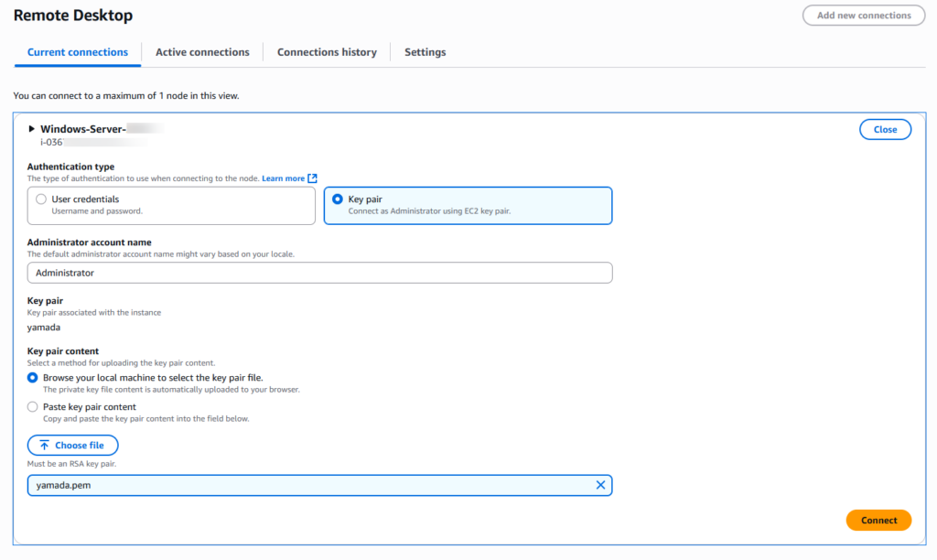The height and width of the screenshot is (560, 937).
Task: Open the Learn more link
Action: (283, 178)
